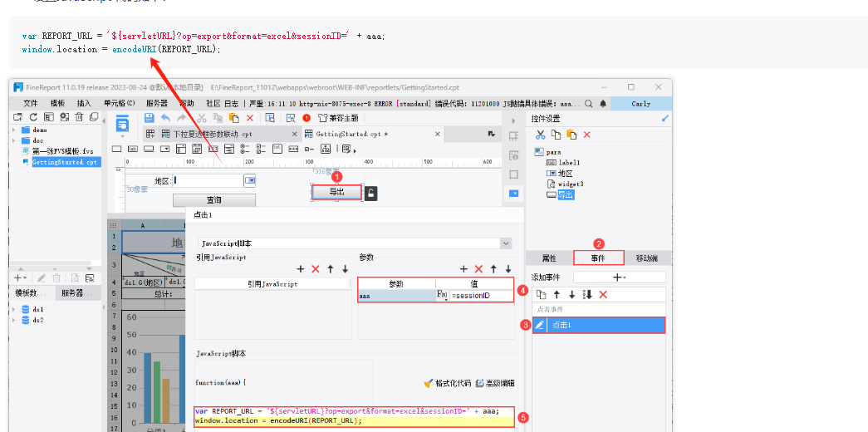This screenshot has height=432, width=868.
Task: Close the GettingStarted.cpt tab
Action: tap(438, 134)
